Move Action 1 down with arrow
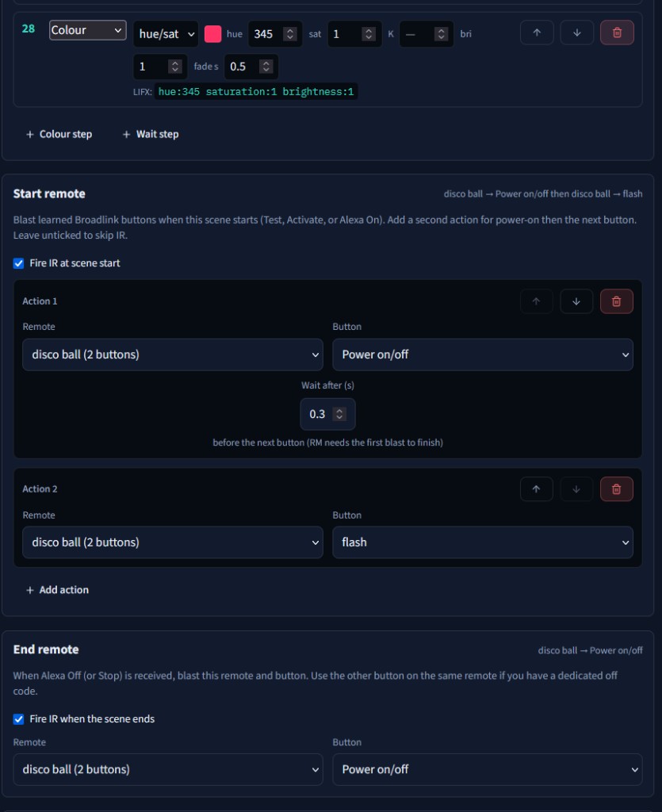662x812 pixels. click(x=576, y=301)
